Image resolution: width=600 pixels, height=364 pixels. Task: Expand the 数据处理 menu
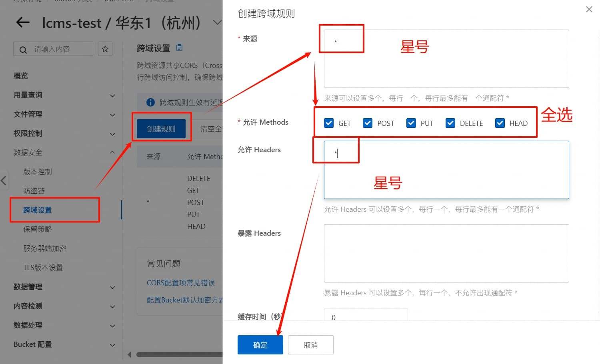coord(112,326)
